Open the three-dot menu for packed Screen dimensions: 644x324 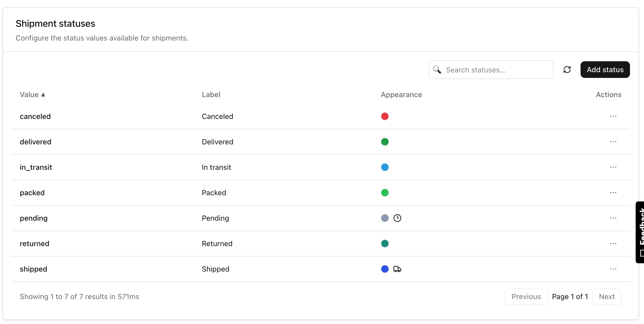[613, 193]
